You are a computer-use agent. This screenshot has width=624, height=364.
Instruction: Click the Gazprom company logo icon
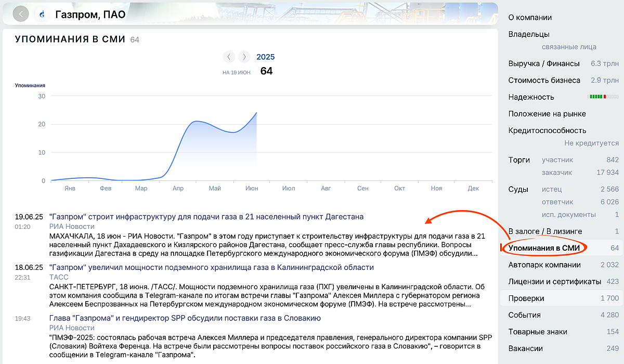tap(42, 14)
